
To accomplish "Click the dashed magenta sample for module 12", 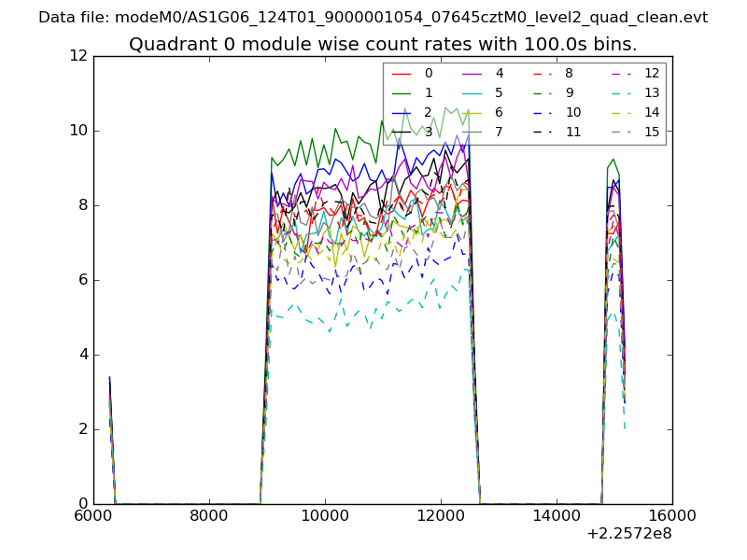I will (x=612, y=74).
